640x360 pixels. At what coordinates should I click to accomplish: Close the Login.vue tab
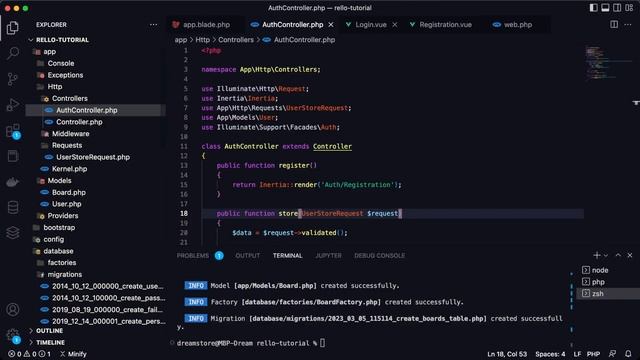(395, 24)
